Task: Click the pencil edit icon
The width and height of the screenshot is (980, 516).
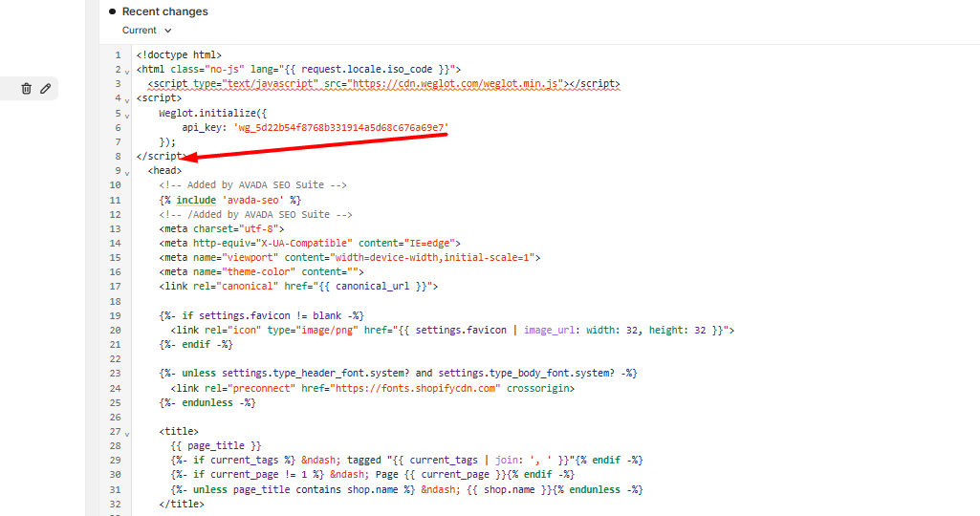Action: pos(46,89)
